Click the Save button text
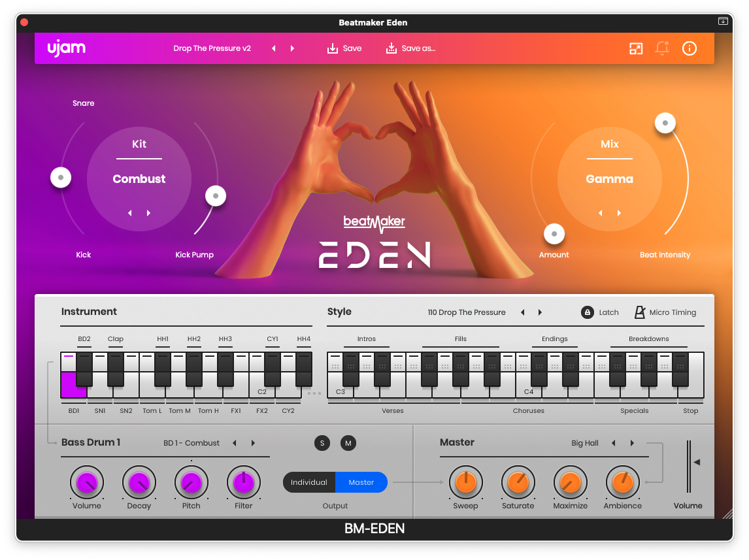 pyautogui.click(x=352, y=48)
